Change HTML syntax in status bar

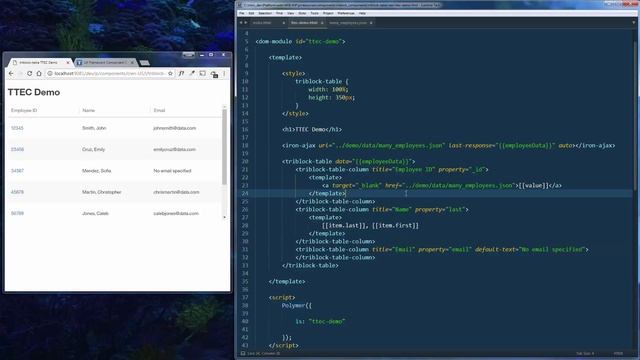(x=618, y=353)
